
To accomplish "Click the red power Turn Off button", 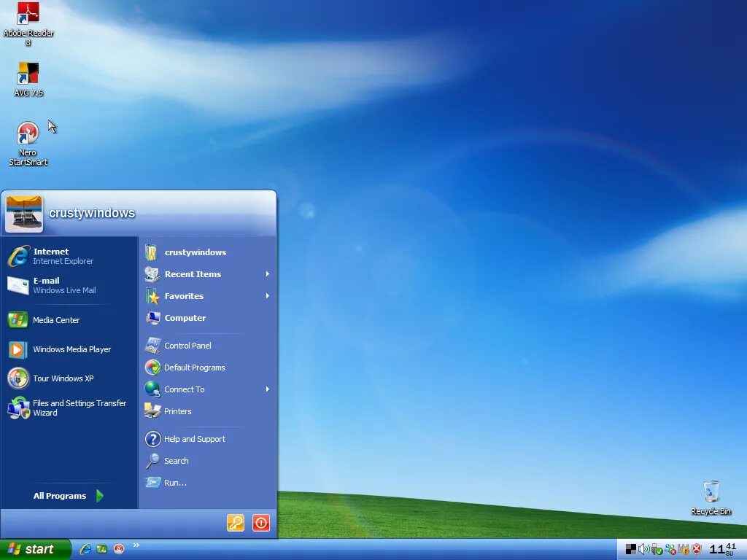I will pyautogui.click(x=261, y=523).
